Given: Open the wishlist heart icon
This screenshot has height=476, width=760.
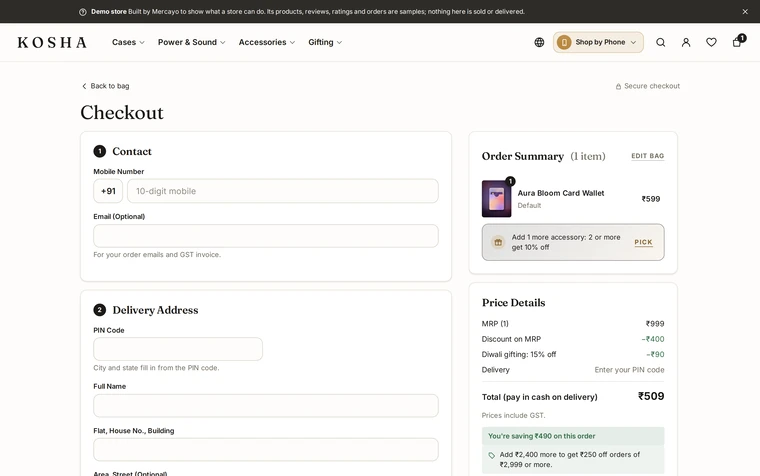Looking at the screenshot, I should point(711,42).
